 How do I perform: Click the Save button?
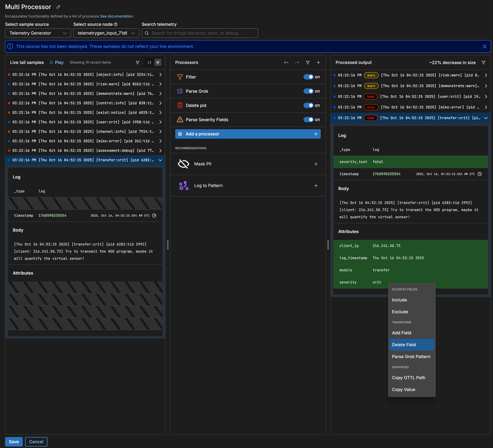point(14,441)
